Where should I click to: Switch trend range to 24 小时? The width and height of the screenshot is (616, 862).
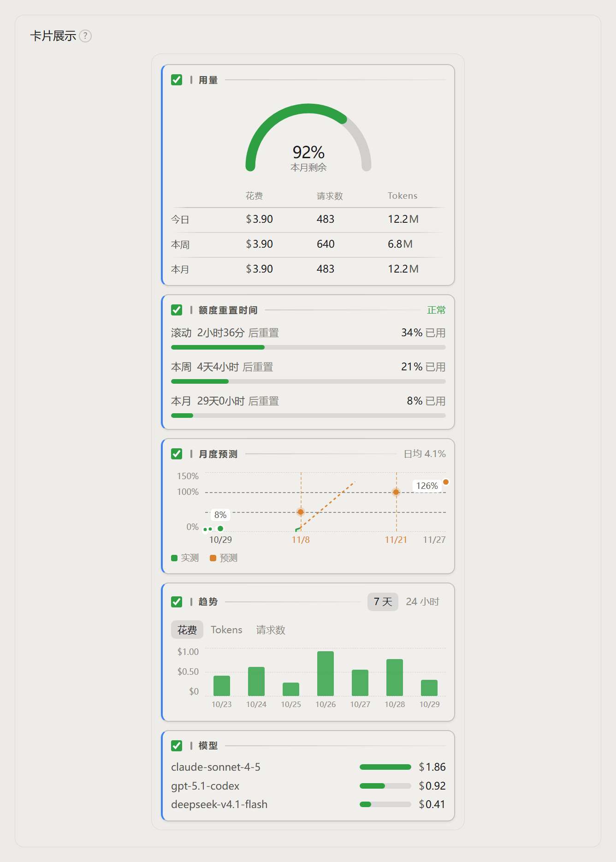[422, 602]
